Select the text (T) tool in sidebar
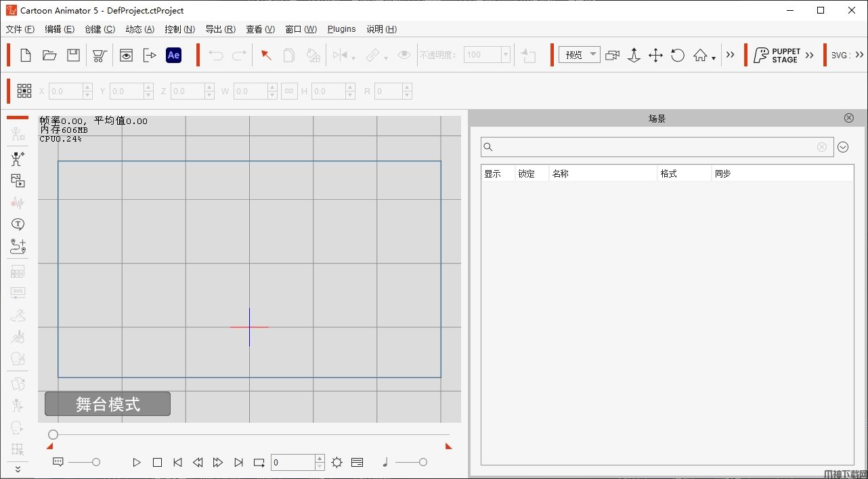Viewport: 868px width, 479px height. (x=18, y=224)
